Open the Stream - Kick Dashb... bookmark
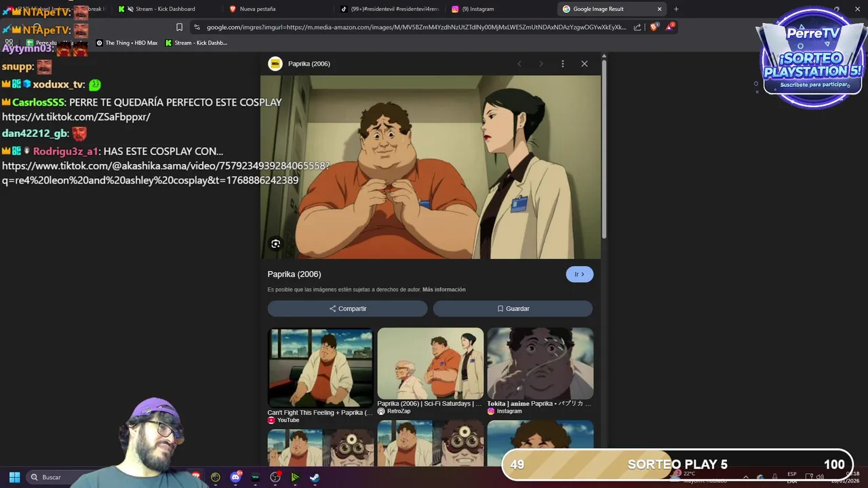Image resolution: width=868 pixels, height=488 pixels. (197, 43)
